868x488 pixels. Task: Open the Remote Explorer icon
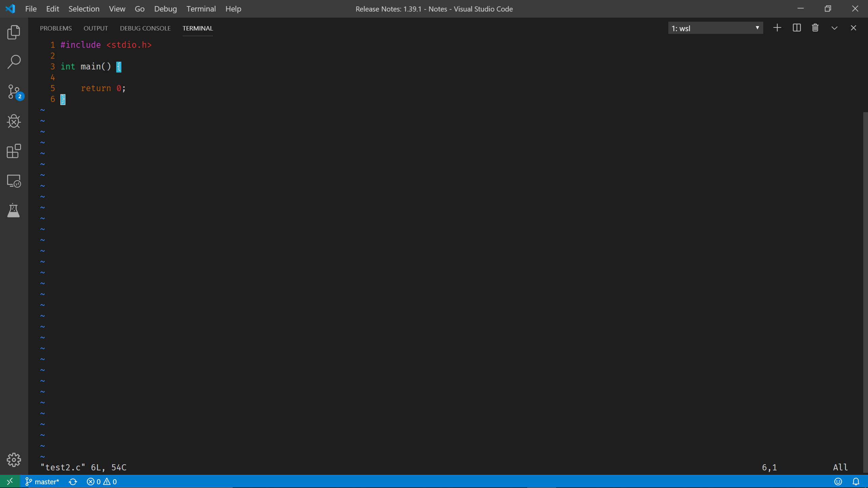coord(14,181)
